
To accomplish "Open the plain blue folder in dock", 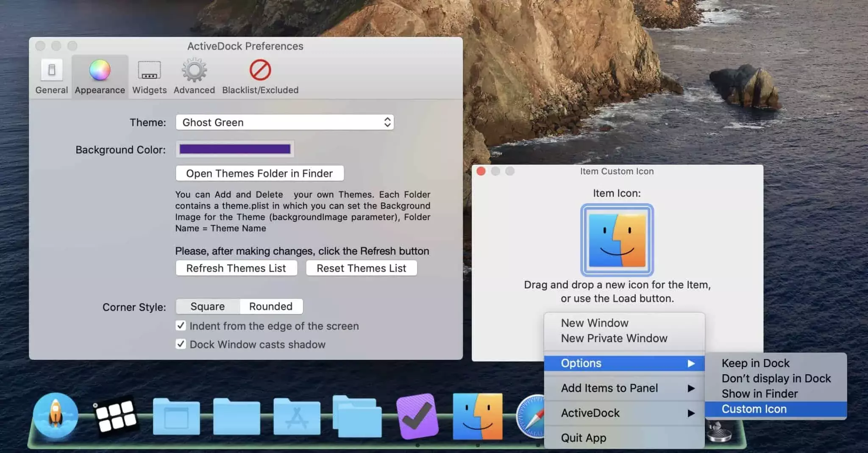I will (x=236, y=416).
